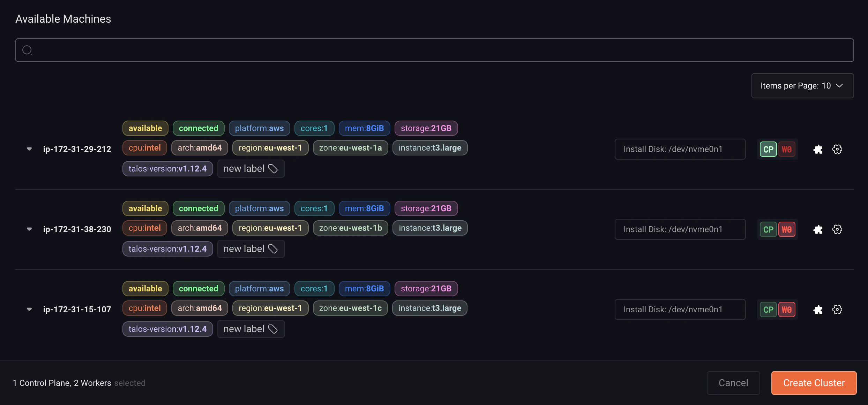Click the tag icon beside new label on ip-172-31-38-230
This screenshot has width=868, height=405.
273,249
